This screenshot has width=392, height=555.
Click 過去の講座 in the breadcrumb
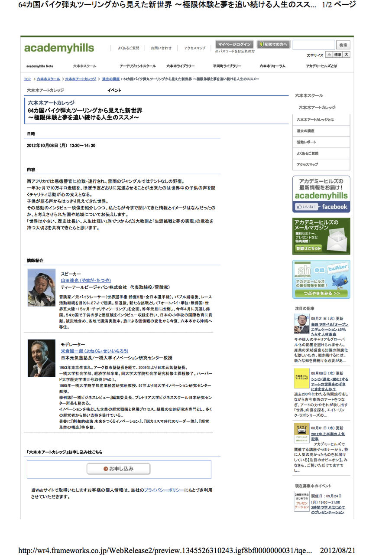pos(110,79)
